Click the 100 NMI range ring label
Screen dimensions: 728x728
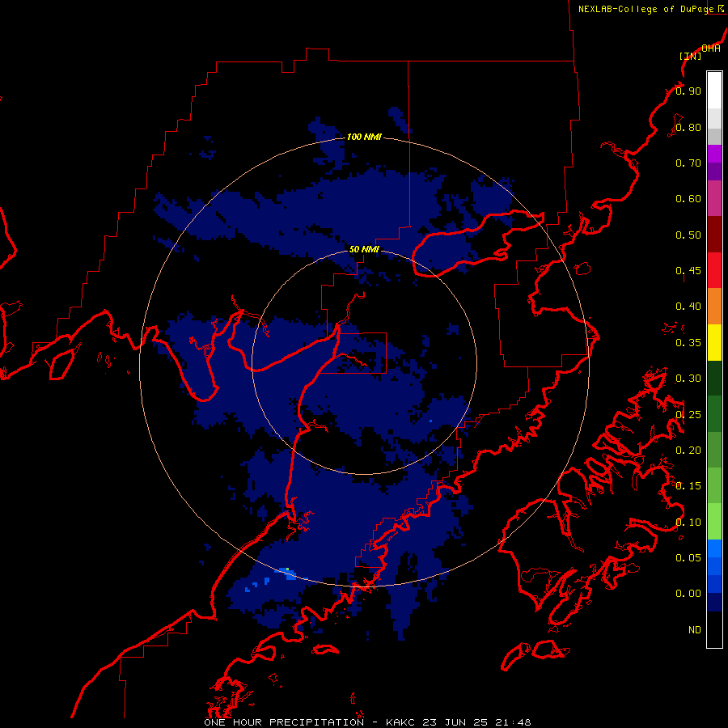tap(364, 137)
